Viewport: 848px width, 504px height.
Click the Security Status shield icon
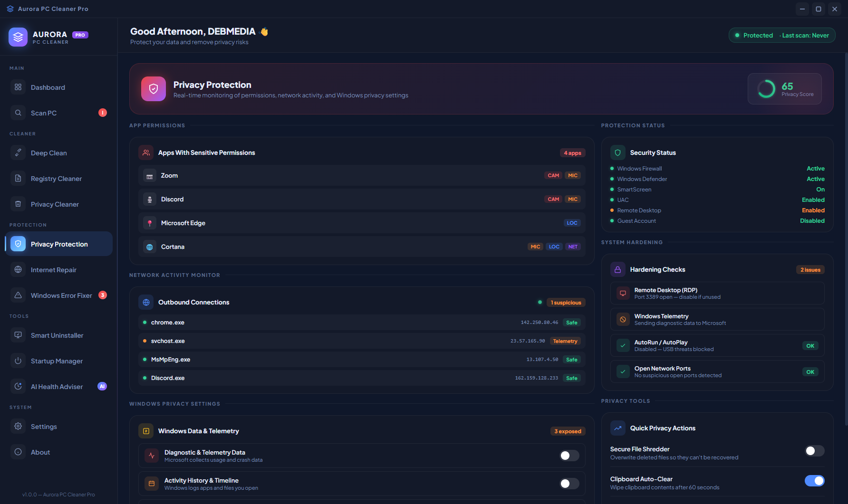pyautogui.click(x=618, y=152)
